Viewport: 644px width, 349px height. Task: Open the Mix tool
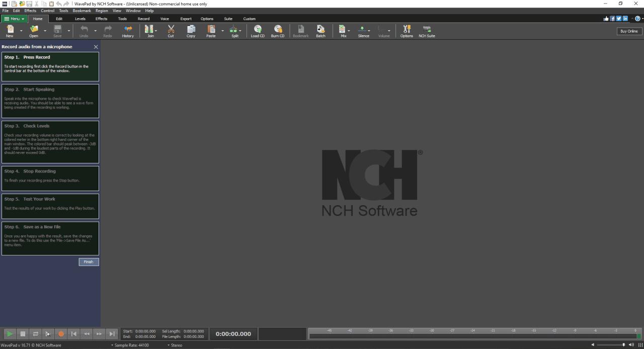point(343,30)
